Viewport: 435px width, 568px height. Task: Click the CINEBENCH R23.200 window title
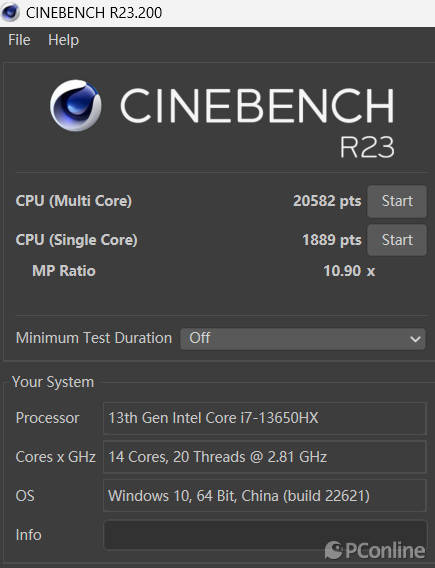[x=94, y=13]
